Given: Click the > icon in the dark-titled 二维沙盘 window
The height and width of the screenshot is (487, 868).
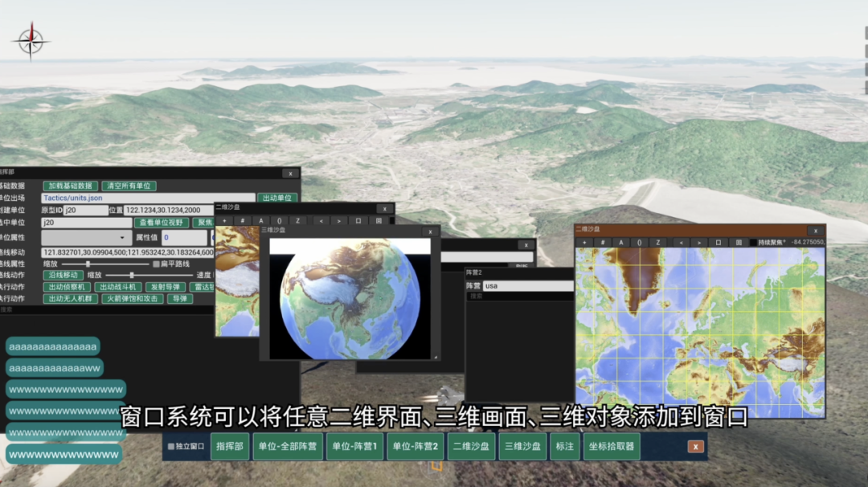Looking at the screenshot, I should click(339, 221).
